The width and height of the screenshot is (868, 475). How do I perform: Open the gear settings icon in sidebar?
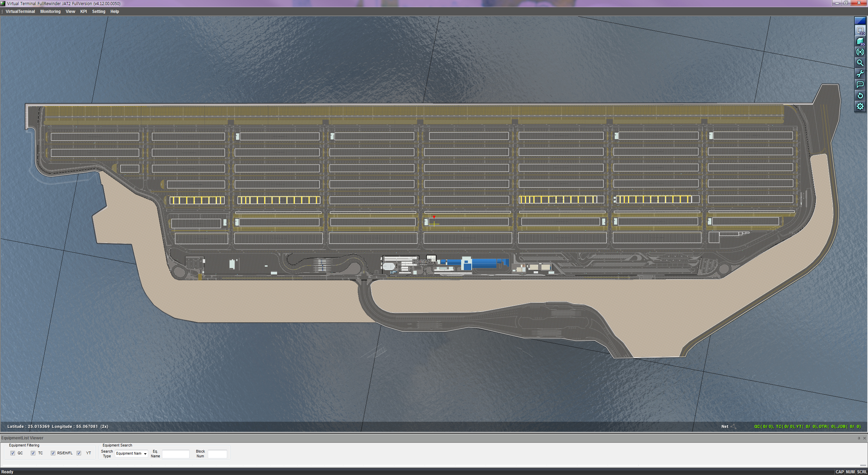point(860,107)
